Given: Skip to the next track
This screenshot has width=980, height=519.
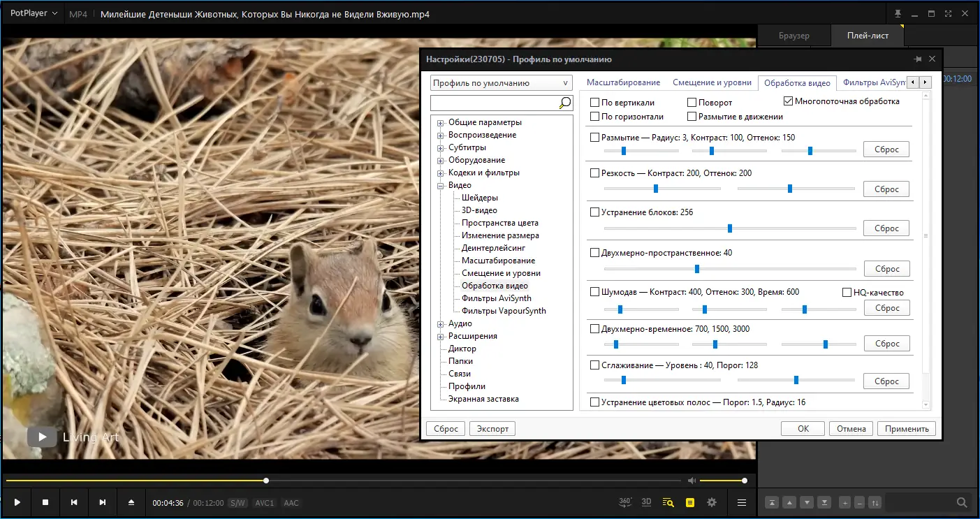Looking at the screenshot, I should click(103, 502).
